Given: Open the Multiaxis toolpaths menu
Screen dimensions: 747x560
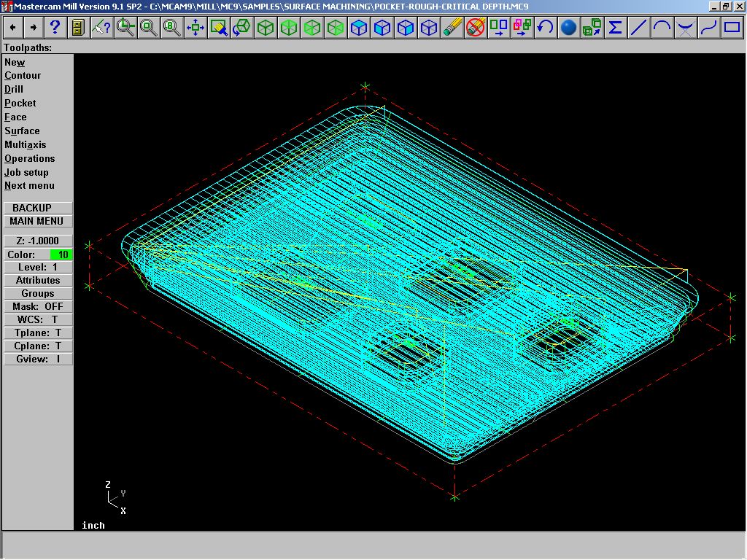Looking at the screenshot, I should (x=26, y=145).
